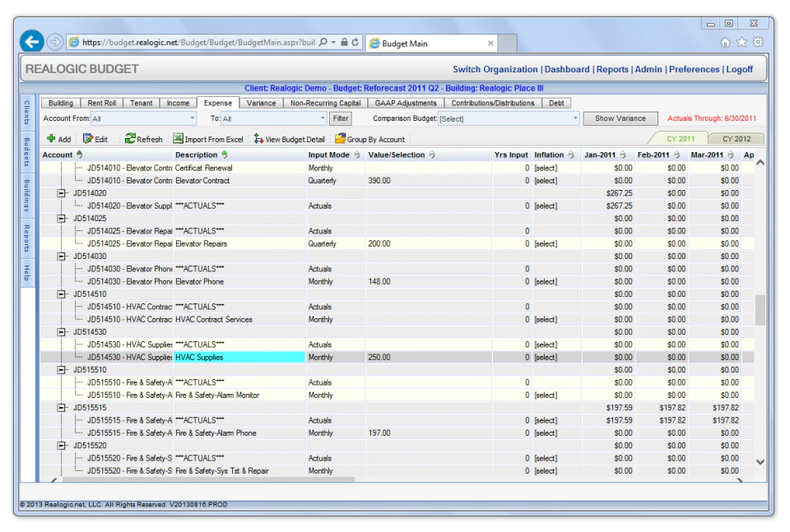Open the Dashboard link
Image resolution: width=790 pixels, height=532 pixels.
[x=567, y=69]
